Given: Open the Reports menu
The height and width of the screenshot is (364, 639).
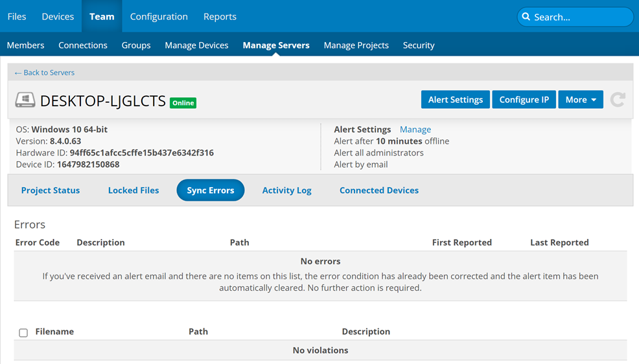Looking at the screenshot, I should (x=220, y=17).
